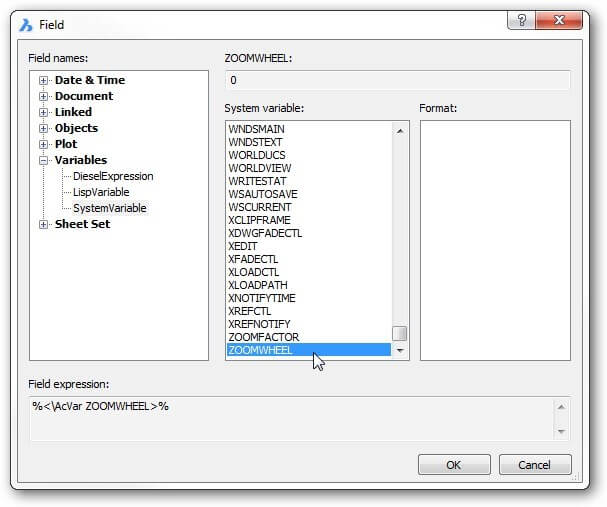Viewport: 607px width, 507px height.
Task: Select Objects field category
Action: point(76,128)
